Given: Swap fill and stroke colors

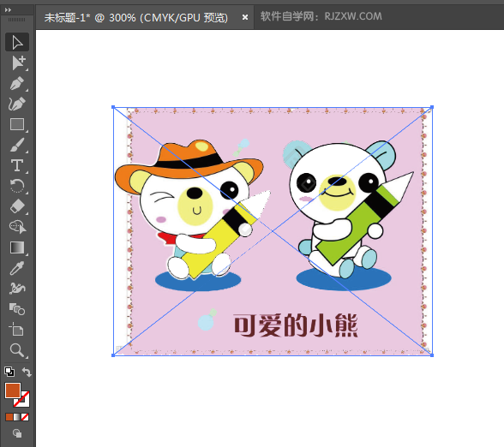Looking at the screenshot, I should click(x=27, y=372).
